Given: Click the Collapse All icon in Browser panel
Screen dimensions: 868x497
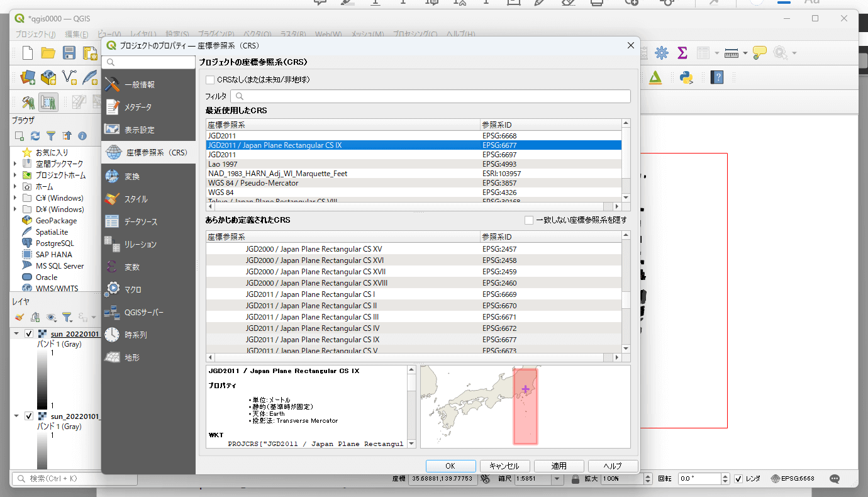Looking at the screenshot, I should coord(67,136).
